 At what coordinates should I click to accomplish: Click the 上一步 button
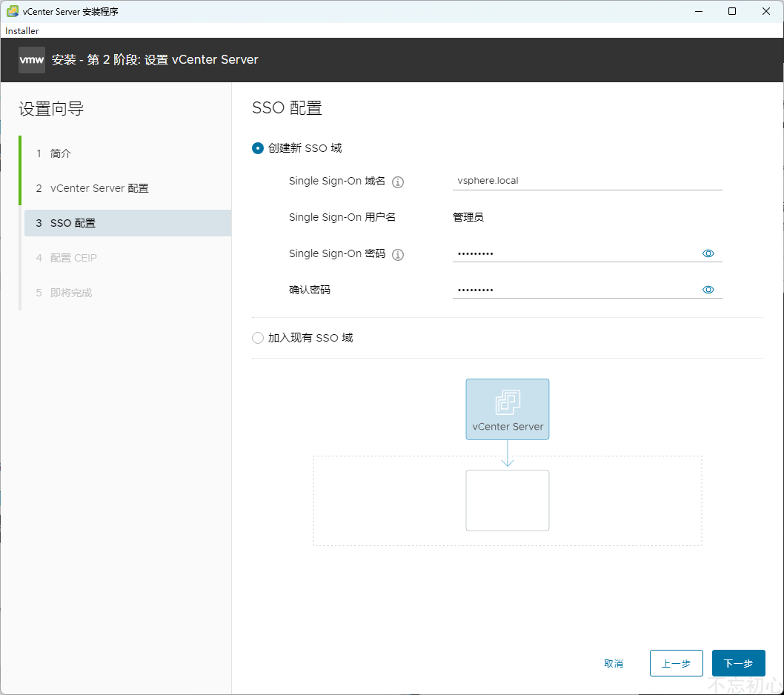(x=676, y=663)
